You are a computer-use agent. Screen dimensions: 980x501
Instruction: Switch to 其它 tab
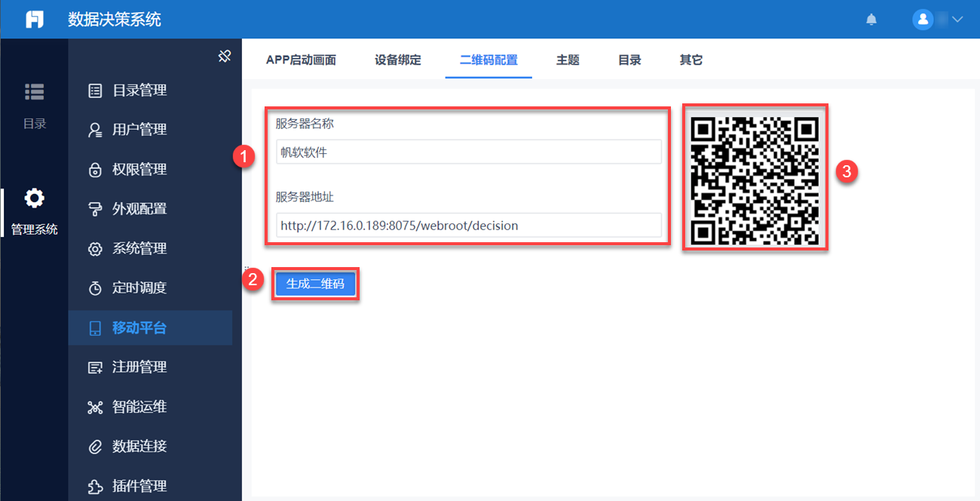[691, 60]
